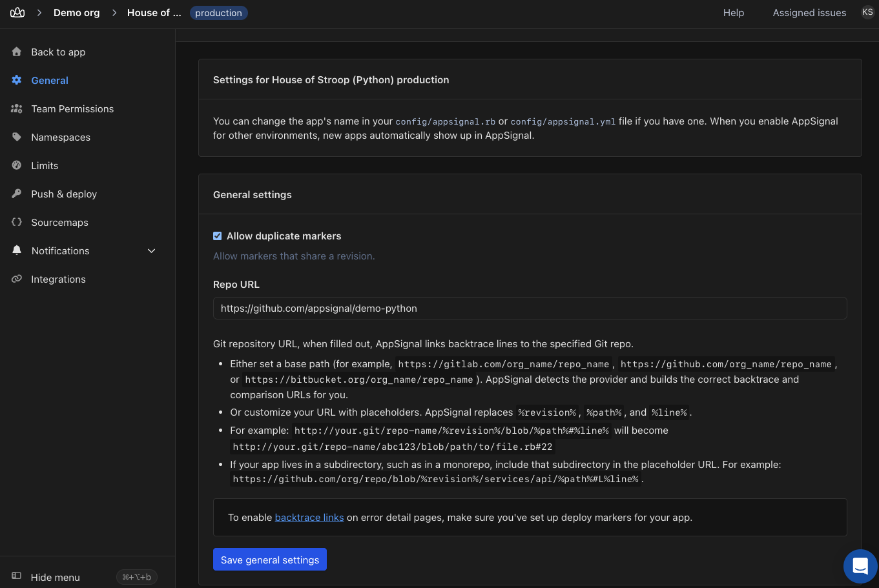Click the key icon for Push & deploy
The height and width of the screenshot is (588, 879).
[17, 194]
